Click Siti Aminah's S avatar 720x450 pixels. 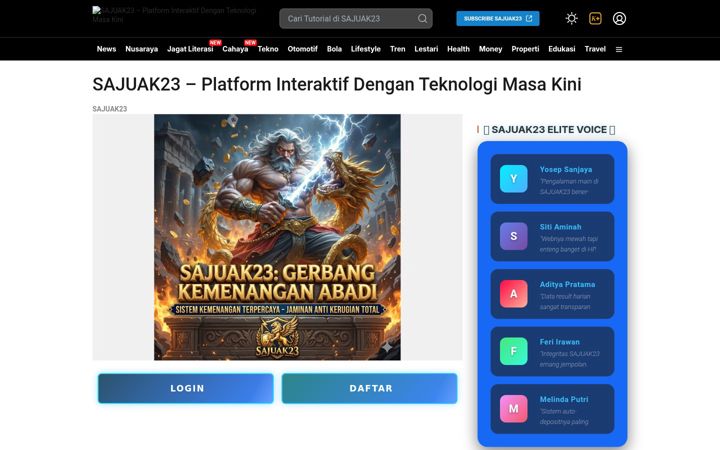point(513,236)
